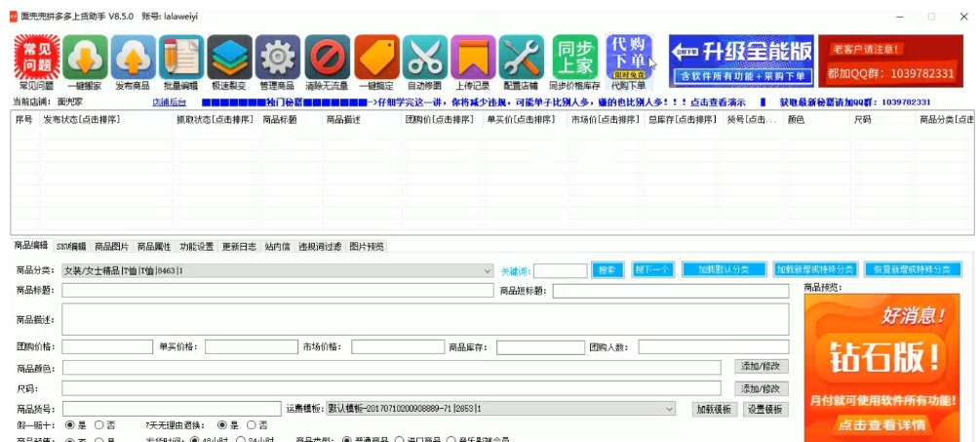The width and height of the screenshot is (980, 442).
Task: Click into the 商品货号 input field
Action: click(172, 409)
